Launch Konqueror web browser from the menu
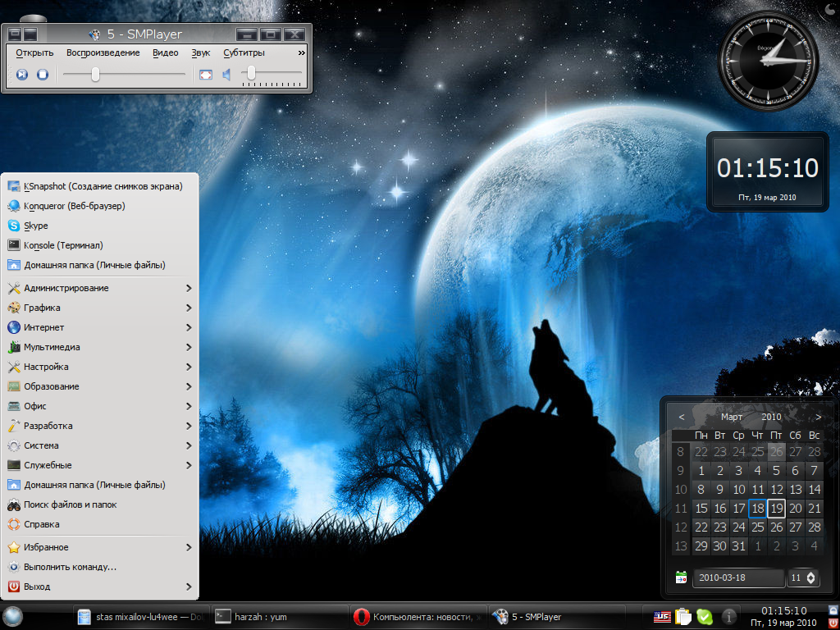The height and width of the screenshot is (630, 840). (x=99, y=206)
